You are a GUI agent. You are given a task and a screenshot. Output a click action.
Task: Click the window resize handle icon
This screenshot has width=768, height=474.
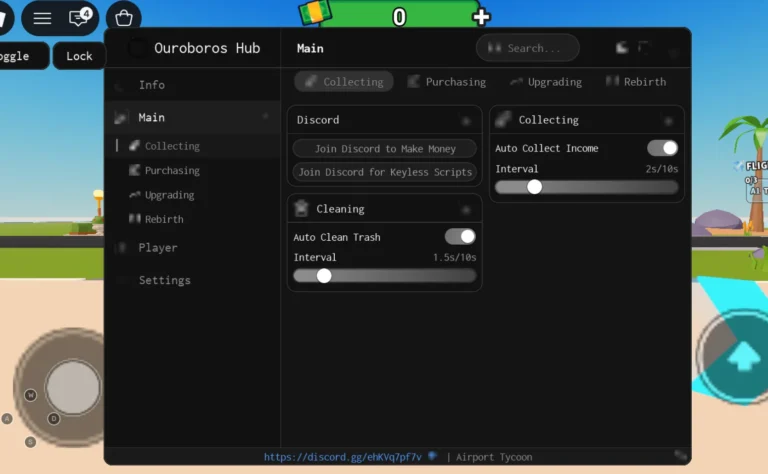[680, 455]
